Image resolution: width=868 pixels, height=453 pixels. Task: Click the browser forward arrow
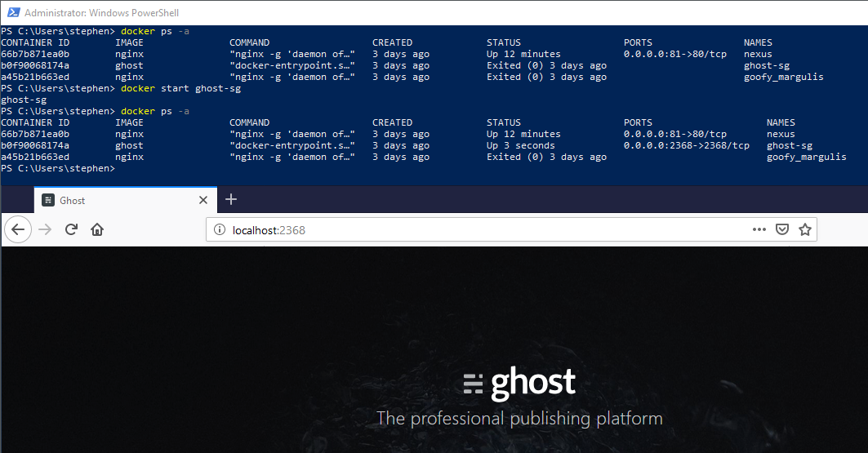[x=45, y=229]
